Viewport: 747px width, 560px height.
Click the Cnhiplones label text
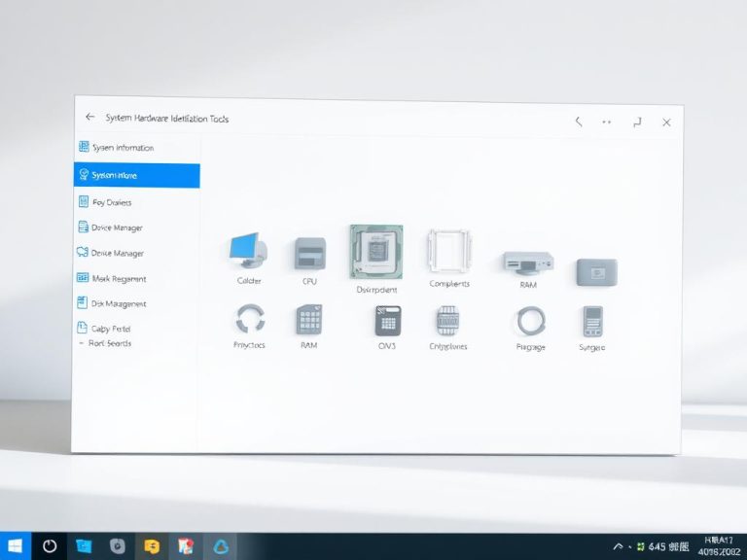click(447, 346)
